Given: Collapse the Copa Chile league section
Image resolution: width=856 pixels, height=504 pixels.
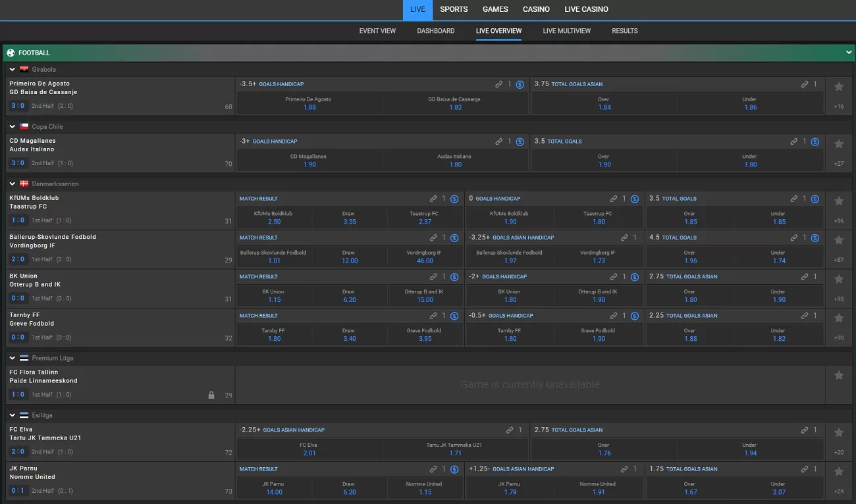Looking at the screenshot, I should point(13,126).
